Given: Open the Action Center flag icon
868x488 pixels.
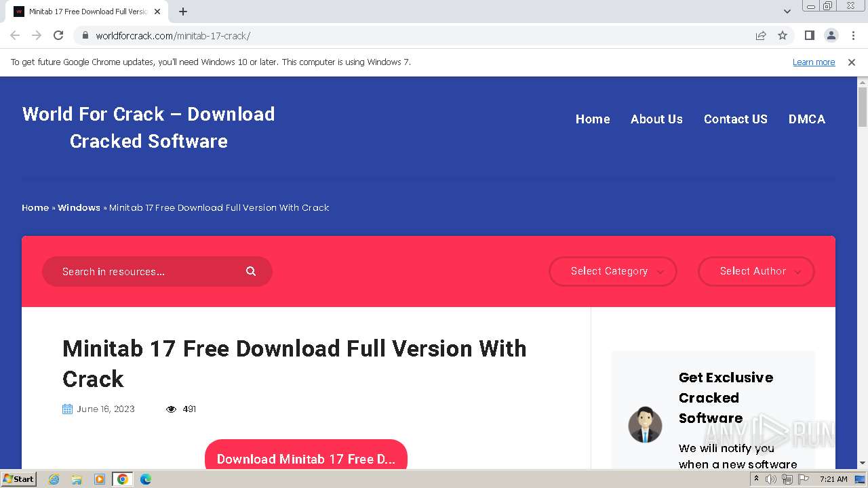Looking at the screenshot, I should click(x=803, y=479).
